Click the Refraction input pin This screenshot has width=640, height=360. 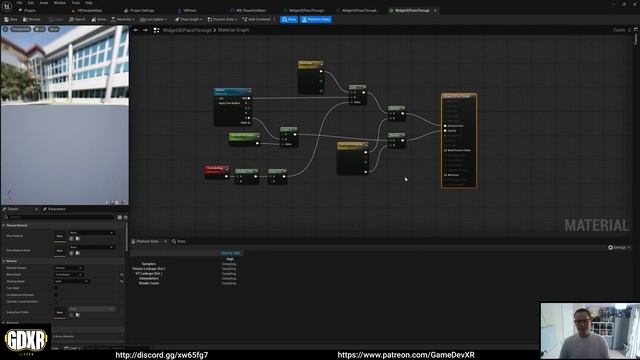point(445,175)
